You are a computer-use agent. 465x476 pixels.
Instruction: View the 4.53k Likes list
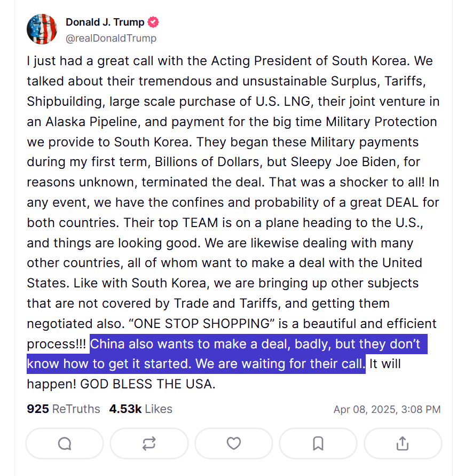click(x=140, y=409)
